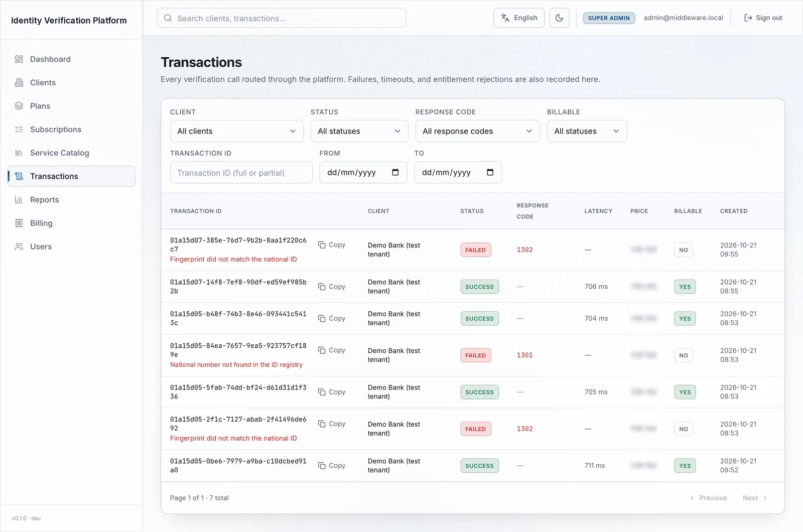The width and height of the screenshot is (803, 532).
Task: Click the v0.1.0 · dev version label
Action: [27, 518]
